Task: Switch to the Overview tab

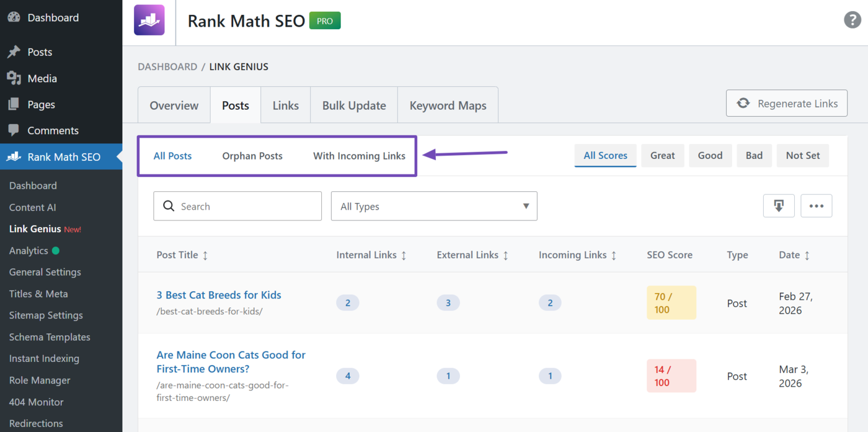Action: click(174, 106)
